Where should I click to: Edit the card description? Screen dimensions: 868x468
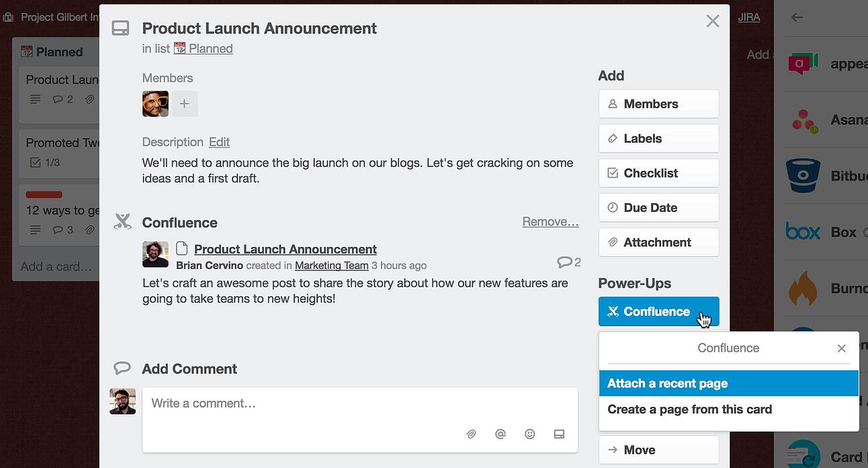click(x=219, y=142)
